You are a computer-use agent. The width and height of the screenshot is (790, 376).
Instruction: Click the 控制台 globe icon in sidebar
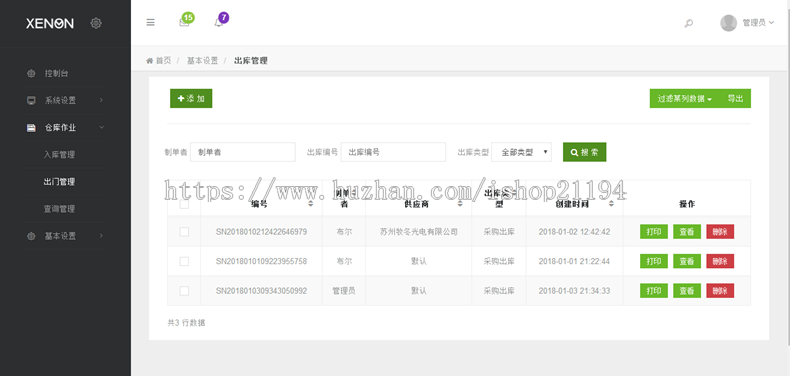(31, 74)
